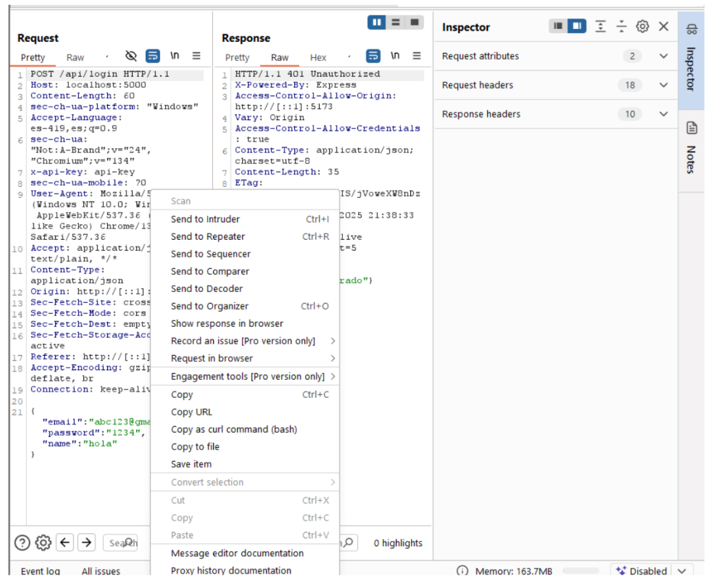Choose Send to Comparer
712x588 pixels.
[x=245, y=271]
